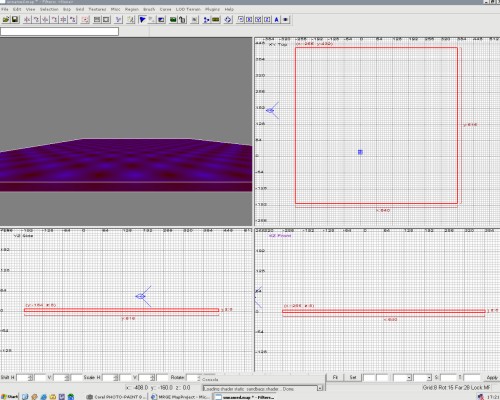The image size is (500, 400).
Task: Toggle the pressed blue pointer tool button
Action: 142,20
